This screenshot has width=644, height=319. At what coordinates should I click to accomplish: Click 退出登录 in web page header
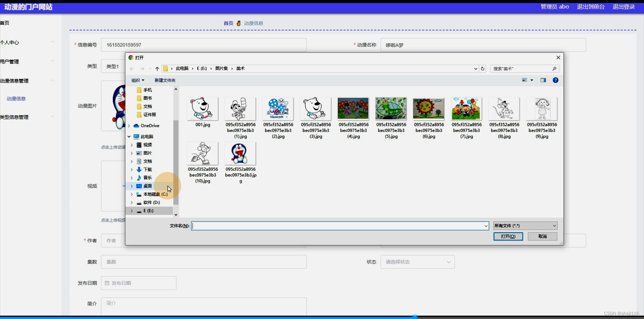[x=624, y=7]
